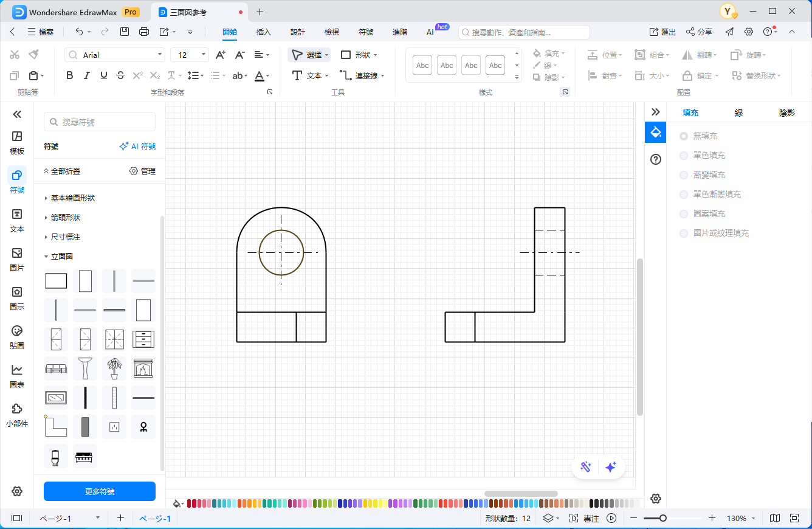This screenshot has height=529, width=812.
Task: Select the 單色填充 radio option
Action: (684, 156)
